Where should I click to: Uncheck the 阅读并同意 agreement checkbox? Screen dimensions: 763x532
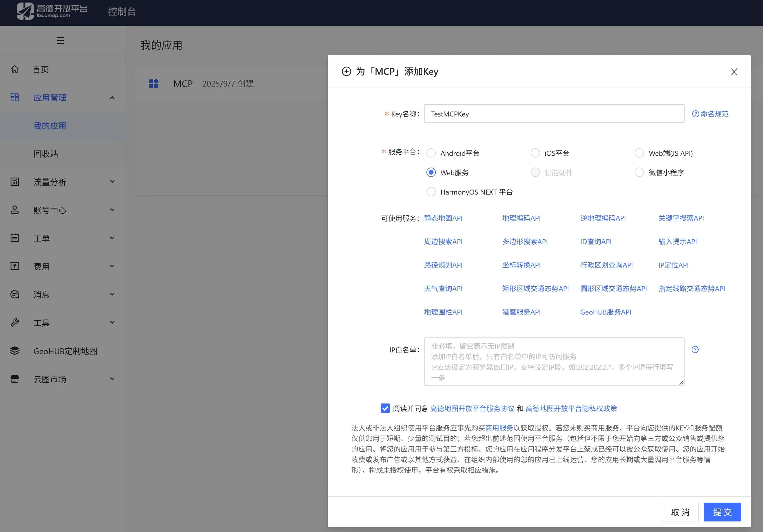click(x=385, y=408)
